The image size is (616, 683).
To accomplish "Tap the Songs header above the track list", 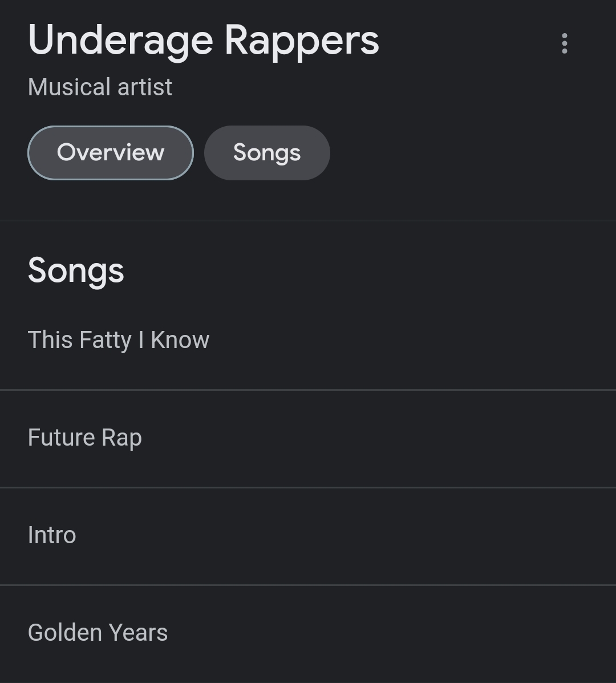I will (x=76, y=270).
